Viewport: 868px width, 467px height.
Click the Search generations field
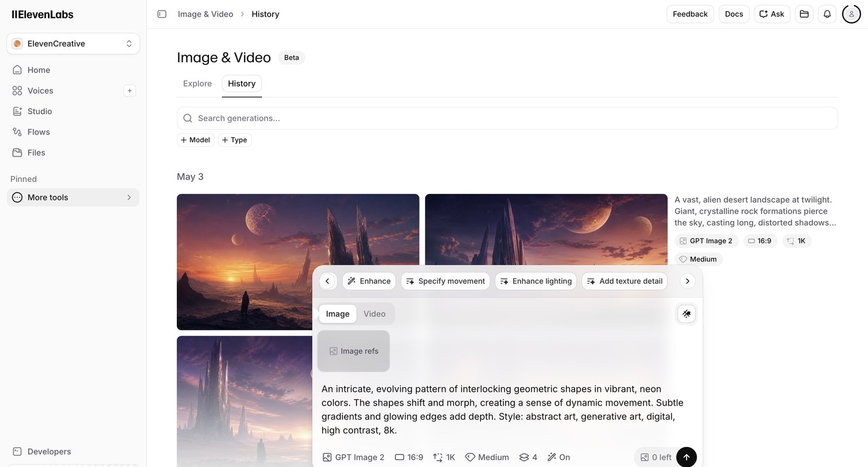[x=507, y=118]
